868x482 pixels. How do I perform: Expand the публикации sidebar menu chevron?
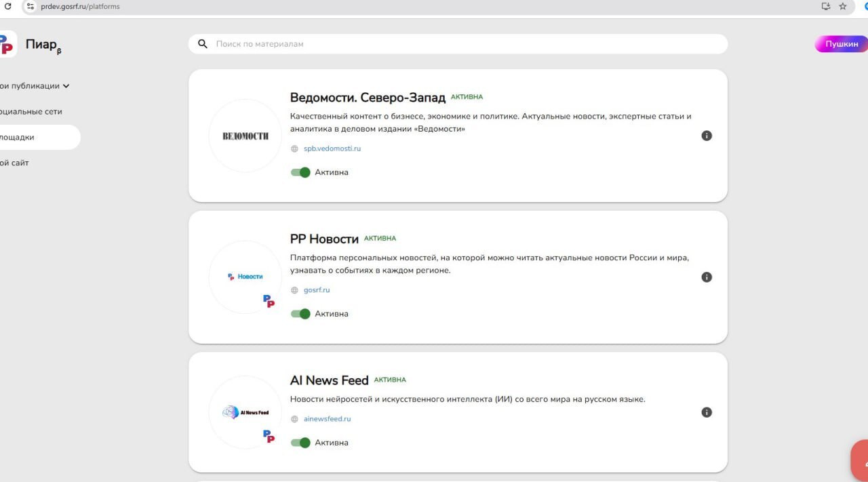pyautogui.click(x=66, y=86)
